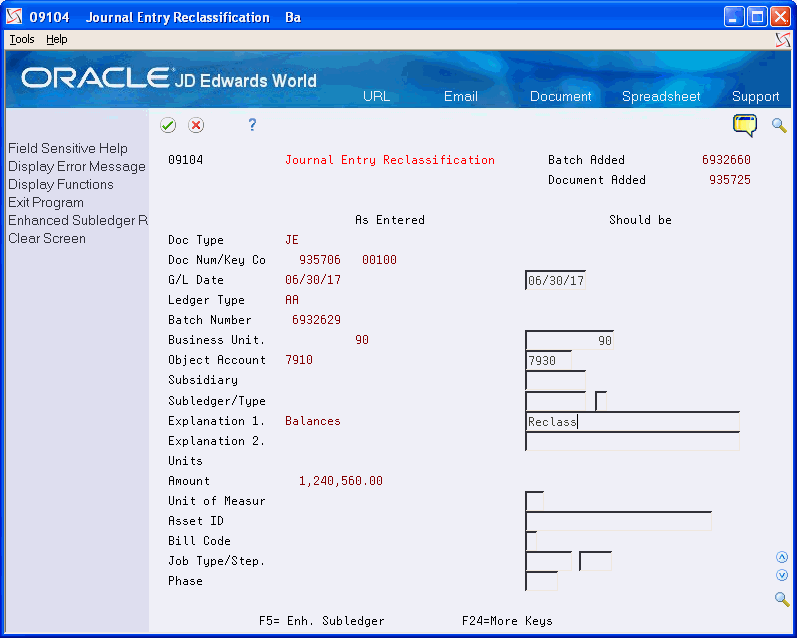The width and height of the screenshot is (797, 638).
Task: Select Clear Screen in sidebar
Action: pyautogui.click(x=47, y=238)
